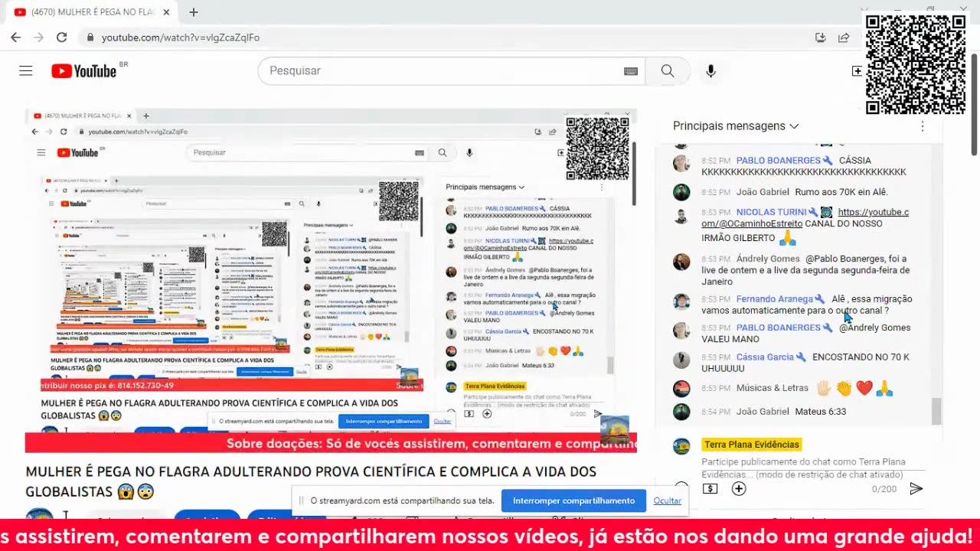The height and width of the screenshot is (551, 980).
Task: Open Cássia Garcia's chat avatar
Action: tap(681, 360)
